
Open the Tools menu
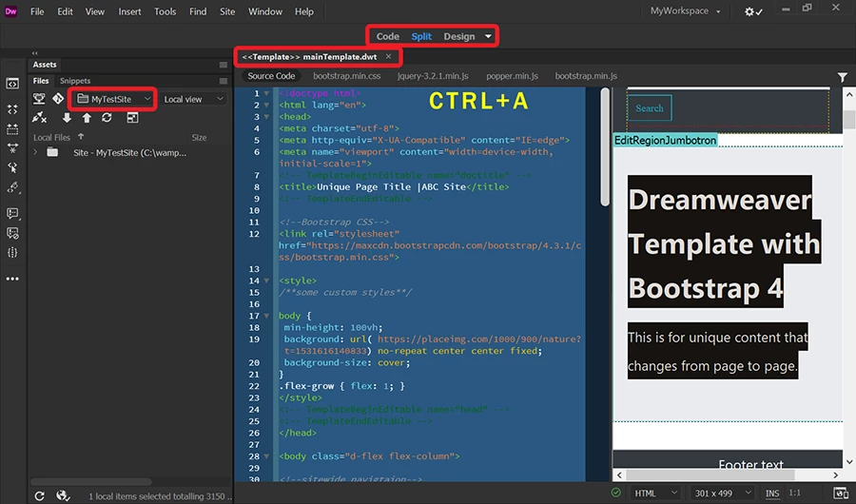(165, 11)
